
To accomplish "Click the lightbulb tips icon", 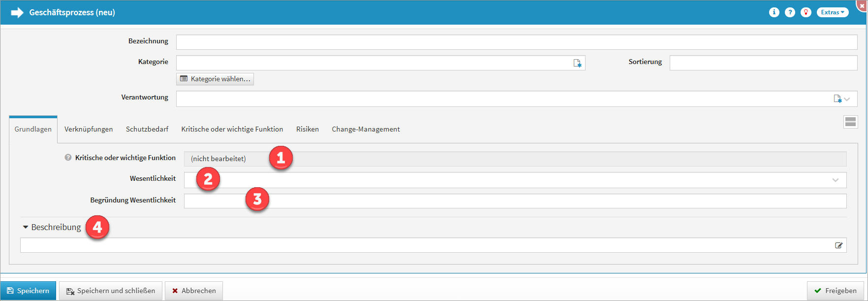I will tap(806, 12).
